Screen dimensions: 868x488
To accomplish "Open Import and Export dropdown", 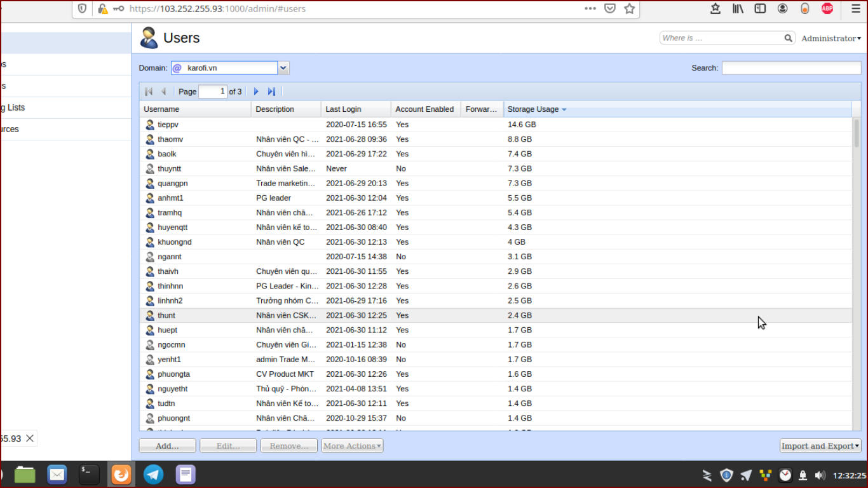I will point(820,446).
